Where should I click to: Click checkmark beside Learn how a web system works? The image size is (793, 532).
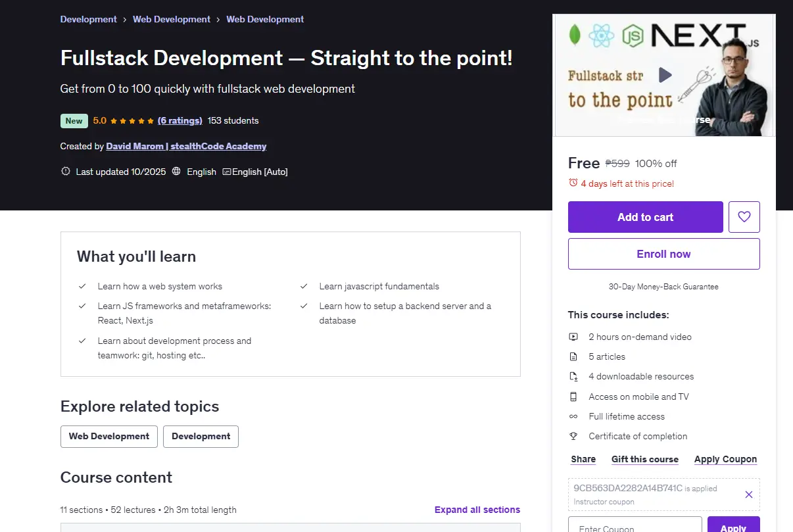point(82,286)
